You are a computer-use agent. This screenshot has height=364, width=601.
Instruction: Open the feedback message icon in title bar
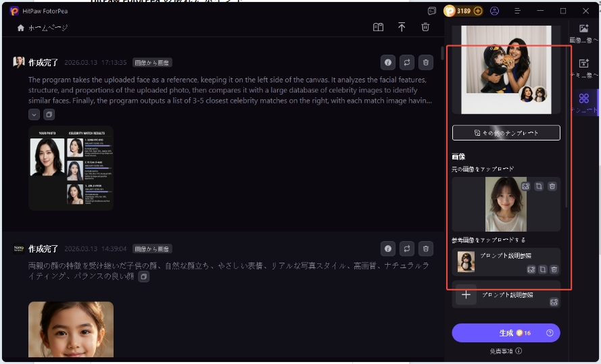(x=431, y=11)
